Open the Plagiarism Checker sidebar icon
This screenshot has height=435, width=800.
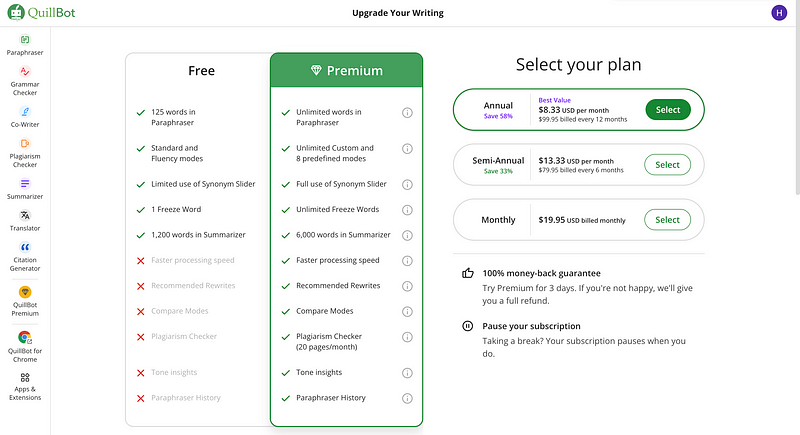click(x=24, y=153)
